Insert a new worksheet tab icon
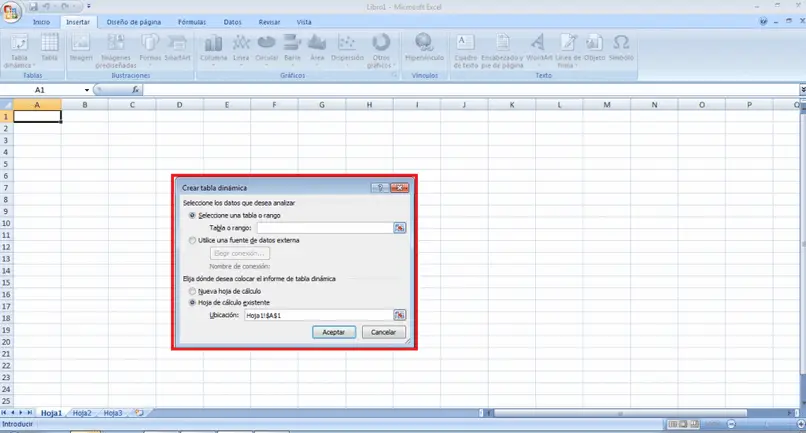Screen dimensions: 806x433 139,412
